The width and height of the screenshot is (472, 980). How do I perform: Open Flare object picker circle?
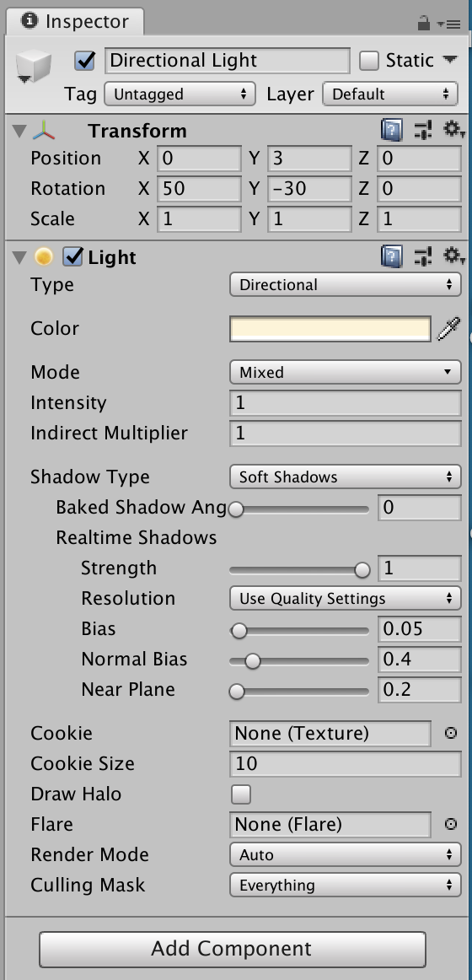pos(450,824)
